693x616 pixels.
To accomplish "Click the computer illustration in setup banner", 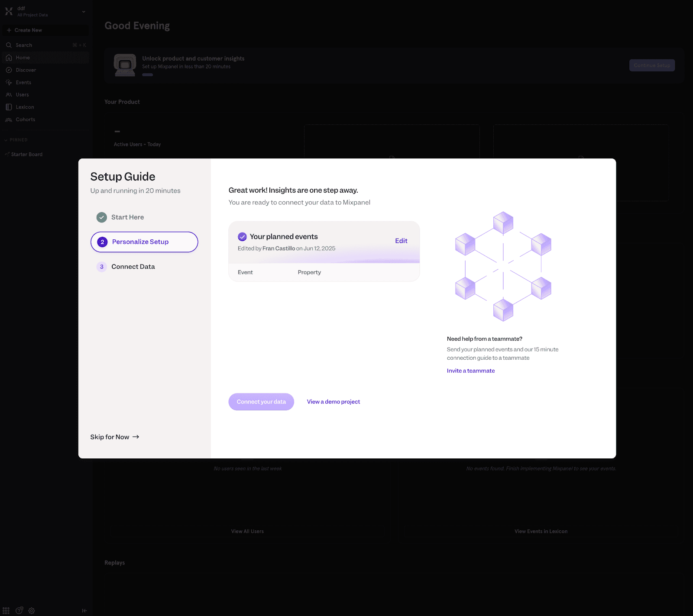I will (125, 65).
